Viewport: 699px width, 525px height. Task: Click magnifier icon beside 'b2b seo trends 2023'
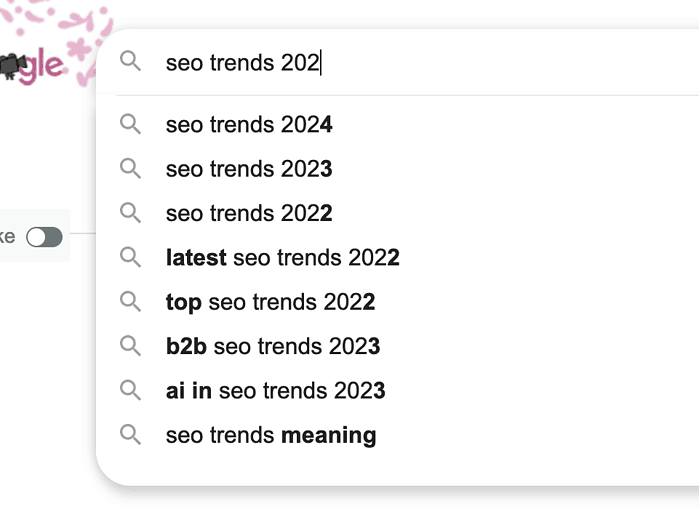[130, 346]
